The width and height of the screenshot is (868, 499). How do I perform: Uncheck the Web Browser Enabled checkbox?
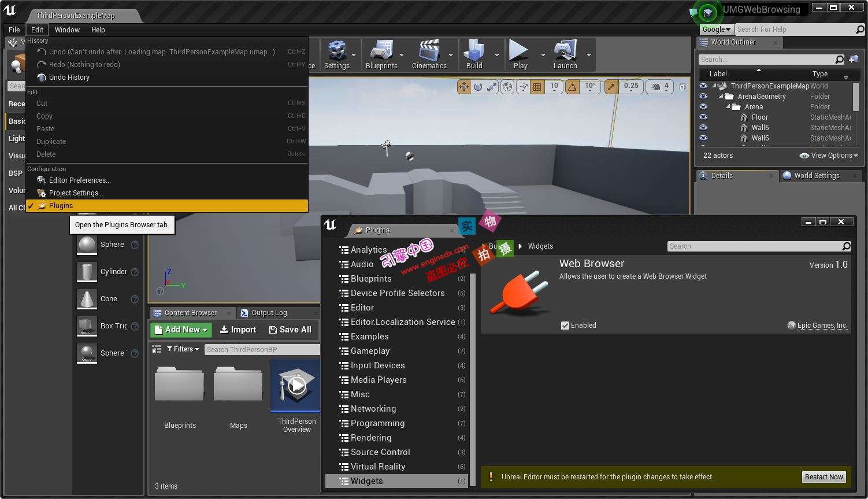pyautogui.click(x=565, y=326)
